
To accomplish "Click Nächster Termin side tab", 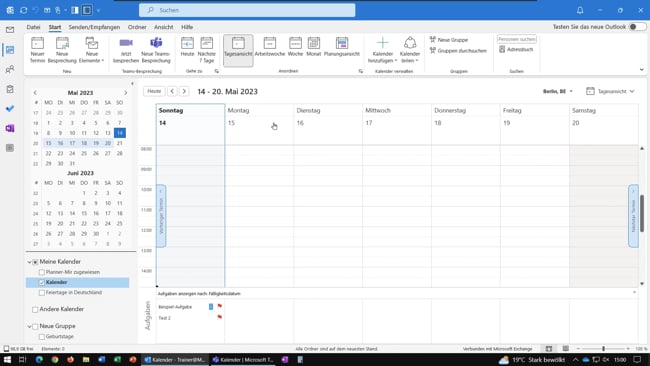I will (633, 216).
